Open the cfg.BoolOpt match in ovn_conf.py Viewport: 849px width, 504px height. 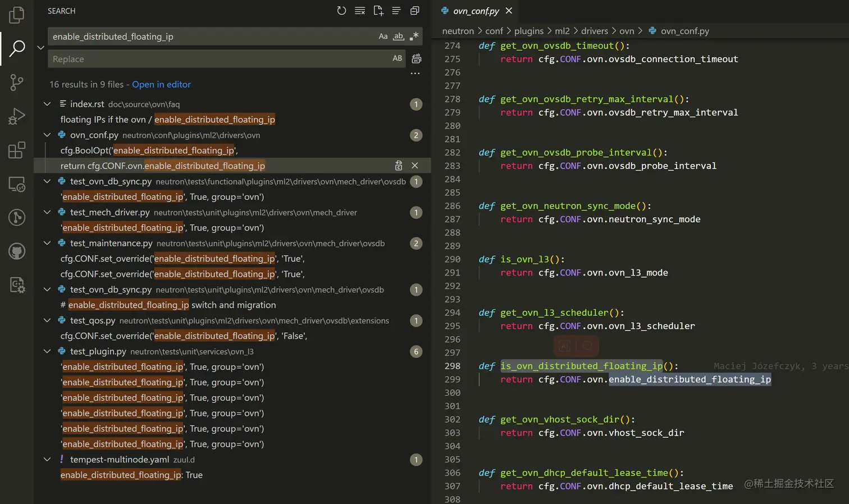tap(149, 150)
